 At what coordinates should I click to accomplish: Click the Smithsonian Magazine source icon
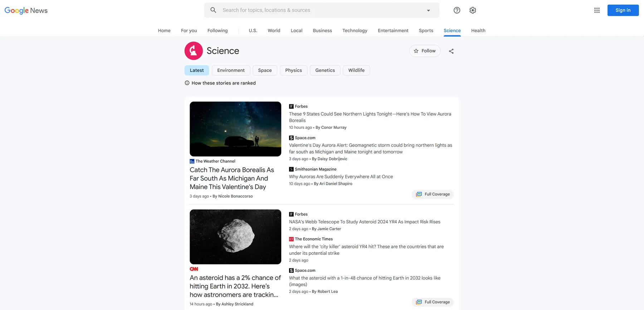point(291,169)
